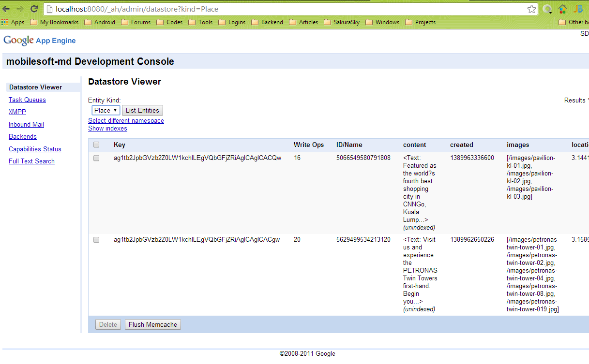Expand the Projects bookmarks folder
This screenshot has height=364, width=589.
[x=420, y=22]
